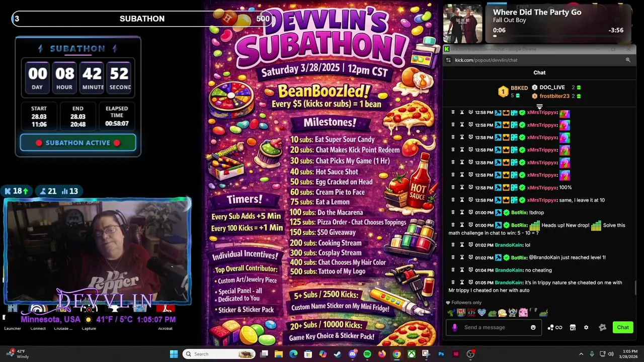The height and width of the screenshot is (362, 644).
Task: Open Microsoft Edge from the taskbar
Action: tap(293, 354)
